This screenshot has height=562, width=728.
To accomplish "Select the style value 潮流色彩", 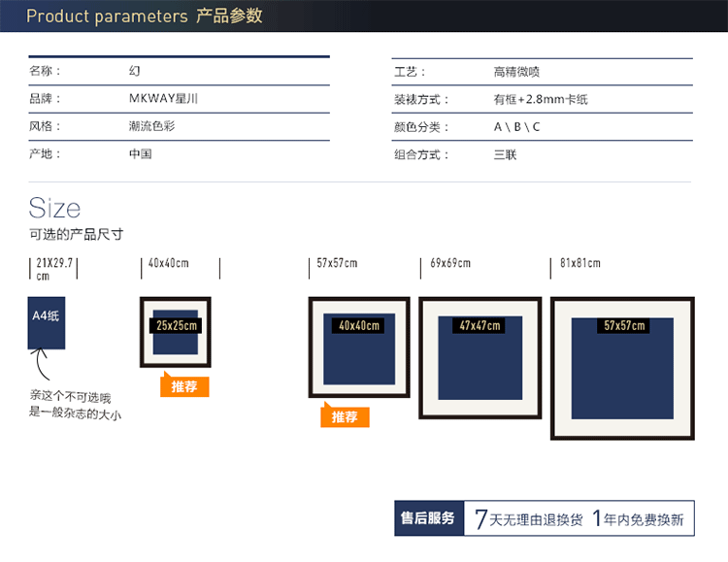I will (151, 126).
